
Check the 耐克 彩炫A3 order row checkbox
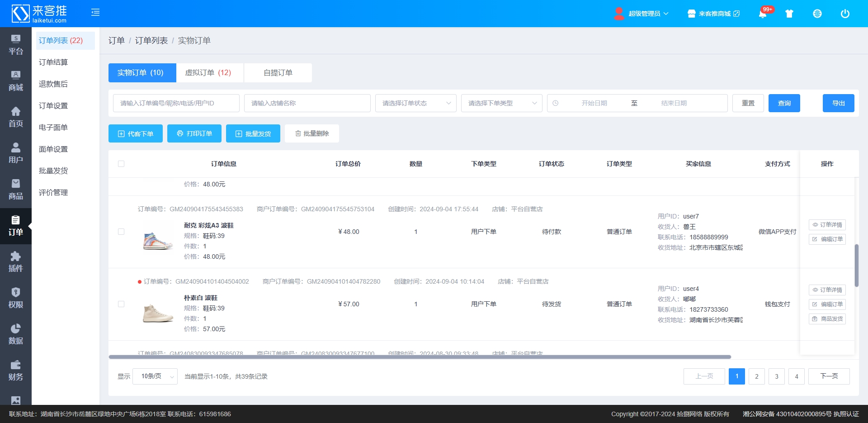121,232
